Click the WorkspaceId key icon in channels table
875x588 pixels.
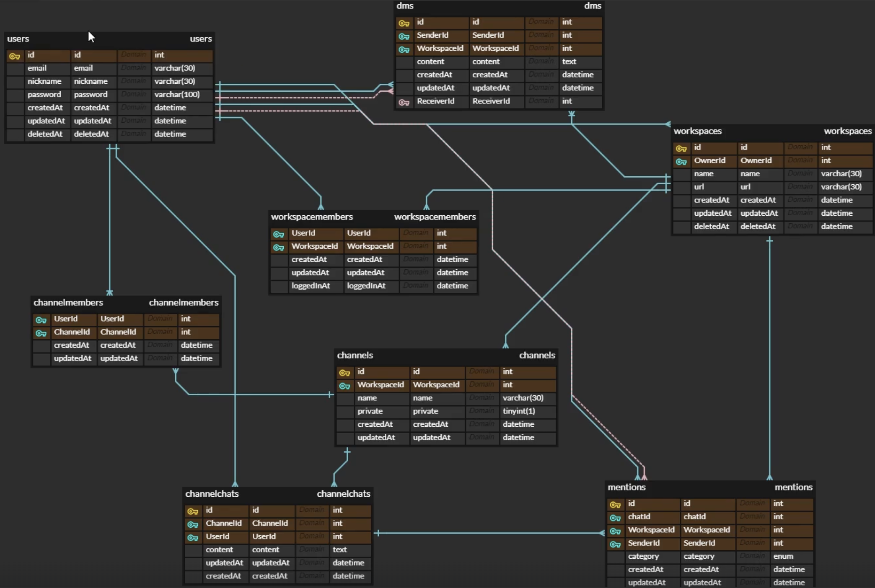(x=344, y=386)
